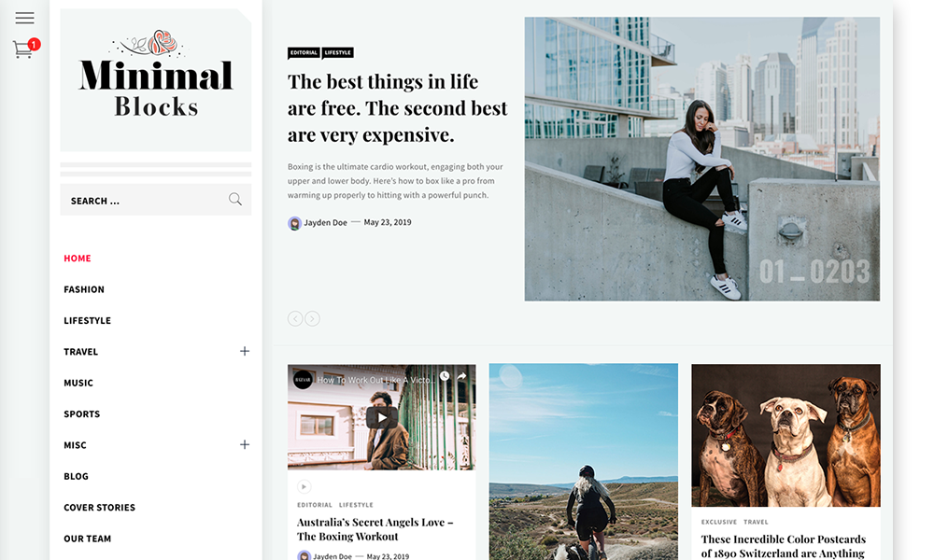This screenshot has width=934, height=560.
Task: Click into the Search field
Action: click(x=155, y=200)
